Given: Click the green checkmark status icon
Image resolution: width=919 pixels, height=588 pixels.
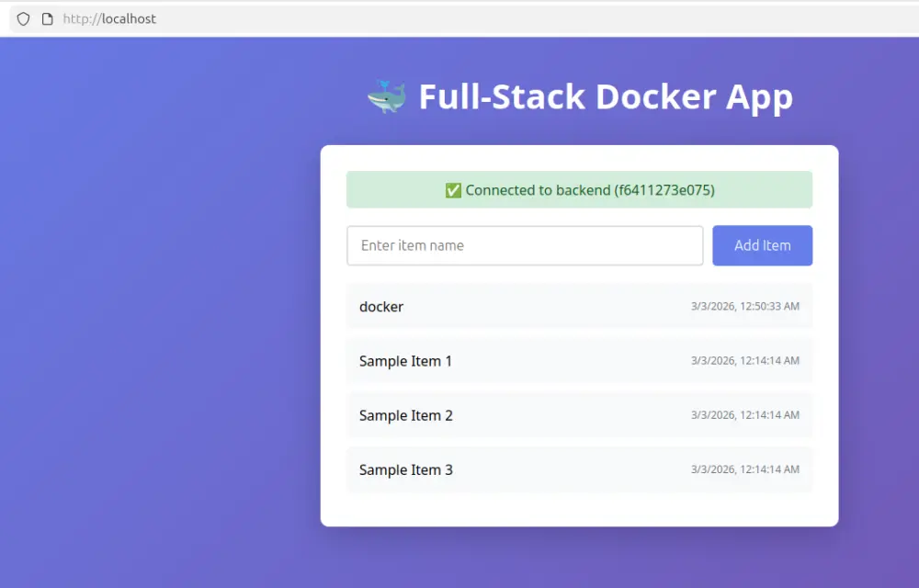Looking at the screenshot, I should pyautogui.click(x=453, y=190).
